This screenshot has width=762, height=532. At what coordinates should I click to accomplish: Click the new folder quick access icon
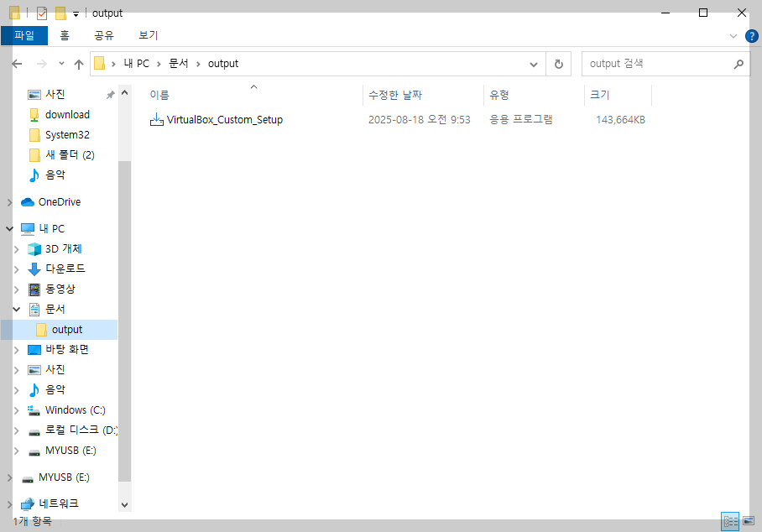(x=60, y=13)
